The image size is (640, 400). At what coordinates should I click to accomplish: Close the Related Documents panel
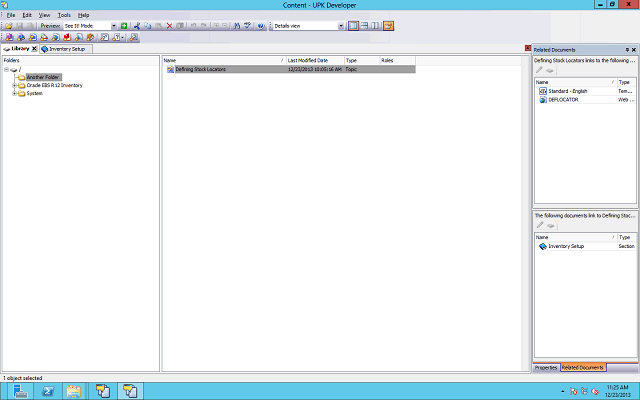(x=634, y=50)
